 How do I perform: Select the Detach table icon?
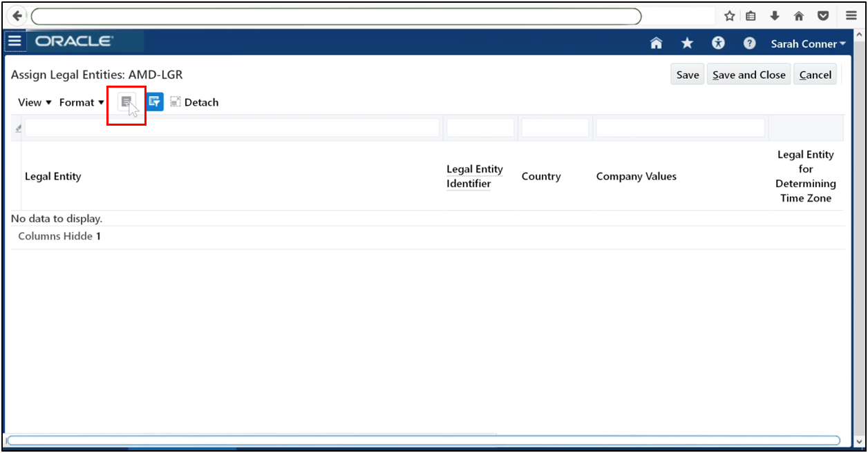click(x=194, y=102)
